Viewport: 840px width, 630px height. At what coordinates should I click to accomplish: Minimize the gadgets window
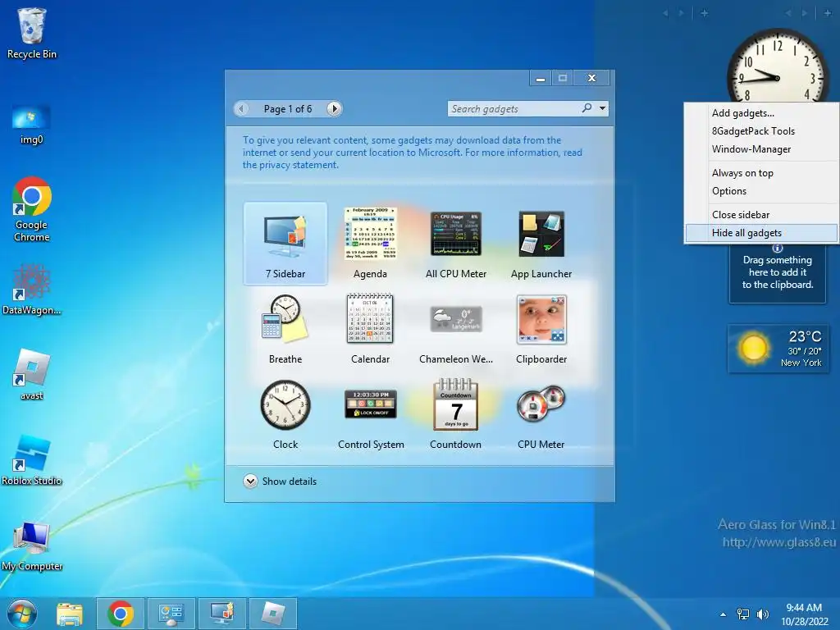click(541, 78)
